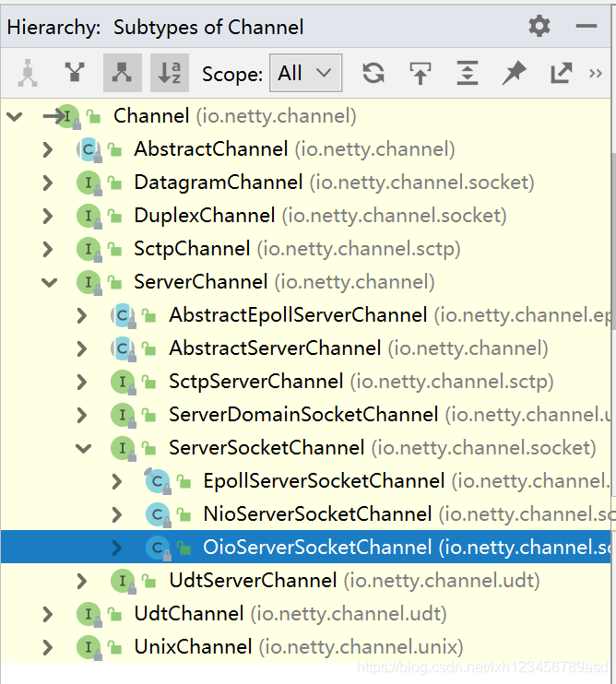Image resolution: width=616 pixels, height=684 pixels.
Task: Expand the EpollServerSocketChannel node
Action: click(x=116, y=481)
